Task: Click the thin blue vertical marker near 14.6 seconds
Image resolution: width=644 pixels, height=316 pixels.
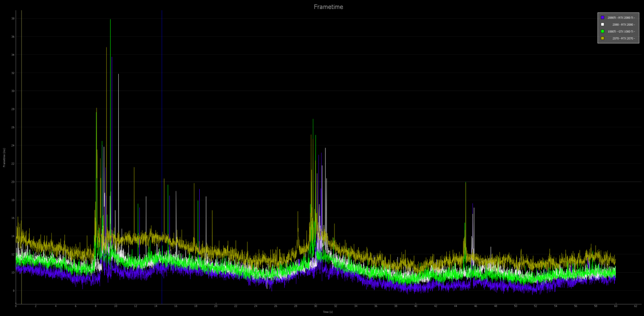Action: point(162,157)
